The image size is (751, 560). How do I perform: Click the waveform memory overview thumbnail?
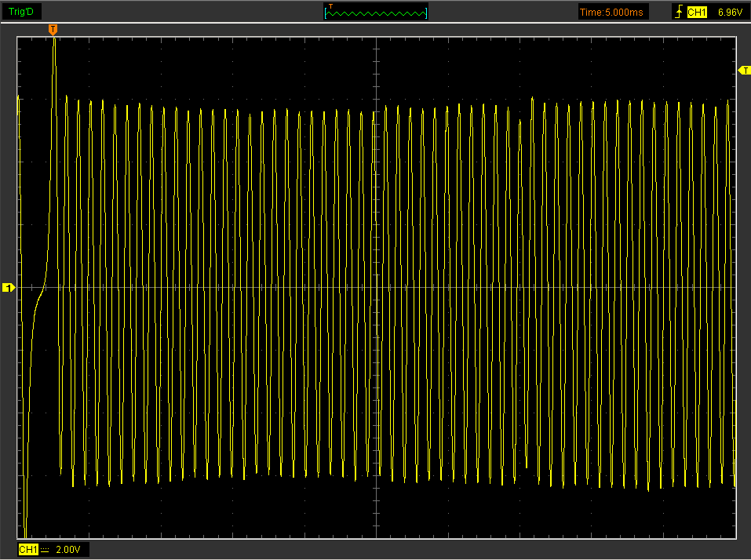tap(375, 12)
